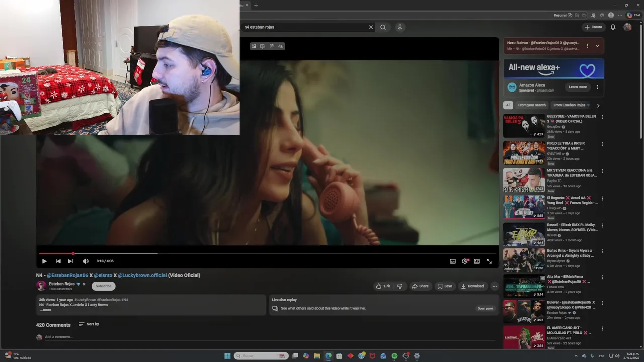Play the video with the play button
This screenshot has width=644, height=362.
point(44,261)
